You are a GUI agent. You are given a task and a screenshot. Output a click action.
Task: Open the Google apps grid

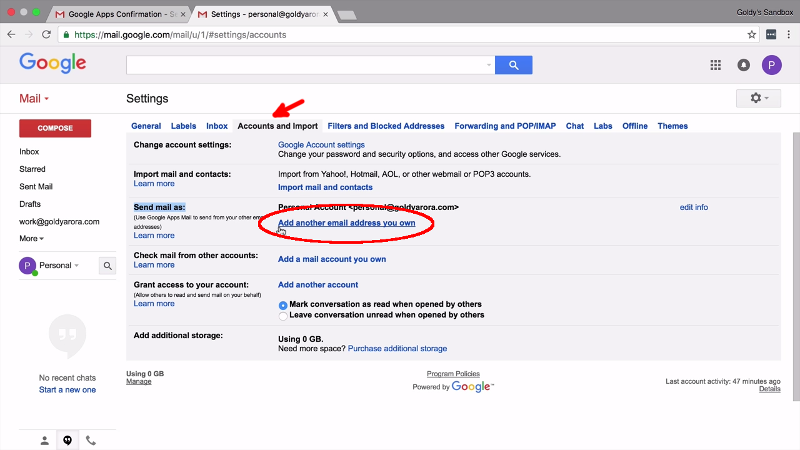pyautogui.click(x=716, y=65)
